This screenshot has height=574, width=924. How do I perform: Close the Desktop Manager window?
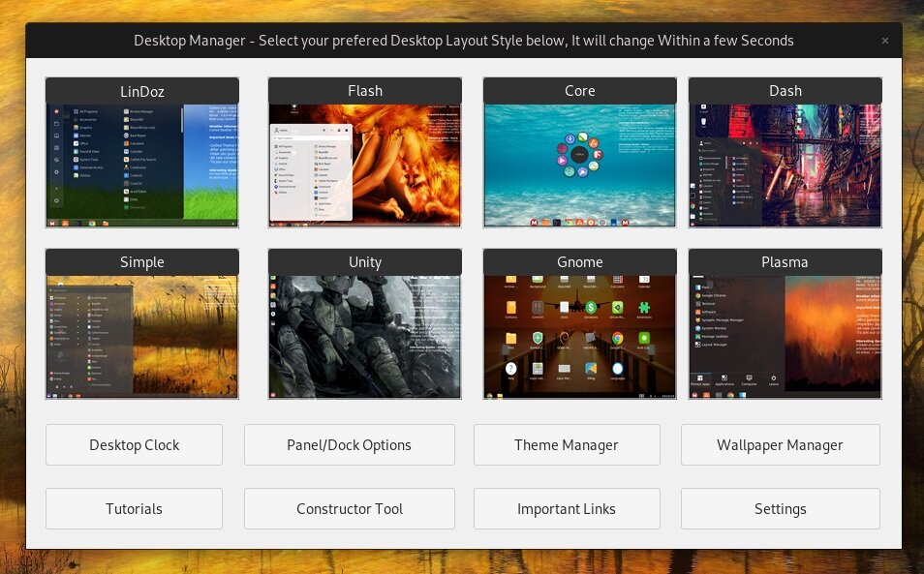(x=884, y=41)
